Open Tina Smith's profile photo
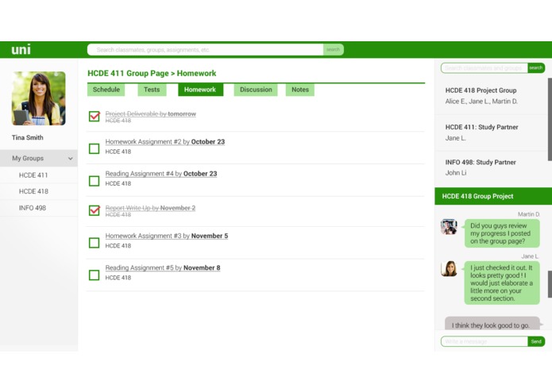This screenshot has height=392, width=552. (x=39, y=98)
